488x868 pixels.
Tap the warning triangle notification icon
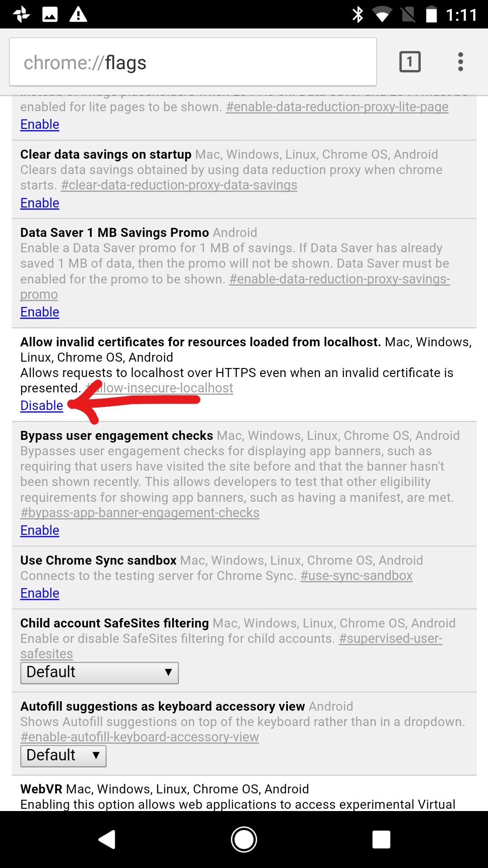coord(78,14)
